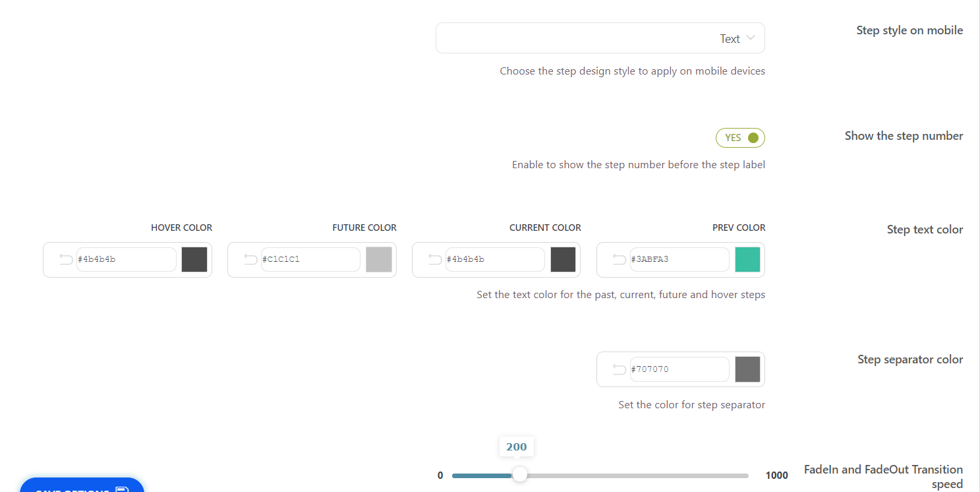This screenshot has height=492, width=980.
Task: Open the Prev Color teal swatch
Action: (748, 259)
